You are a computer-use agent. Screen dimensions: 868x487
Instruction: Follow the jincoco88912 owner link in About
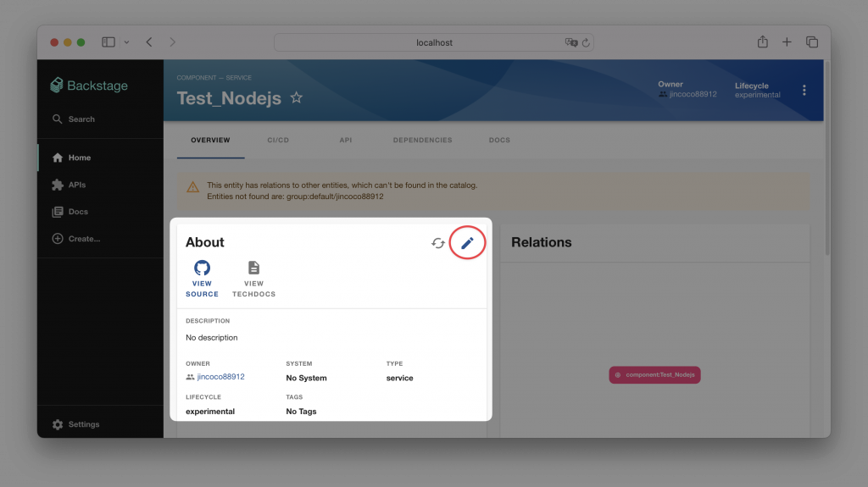pyautogui.click(x=220, y=376)
